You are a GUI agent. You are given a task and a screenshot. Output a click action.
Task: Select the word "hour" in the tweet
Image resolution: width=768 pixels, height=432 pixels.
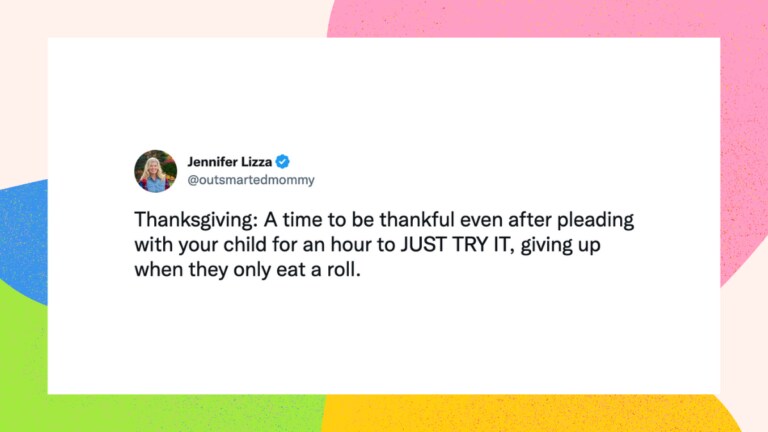[x=352, y=244]
